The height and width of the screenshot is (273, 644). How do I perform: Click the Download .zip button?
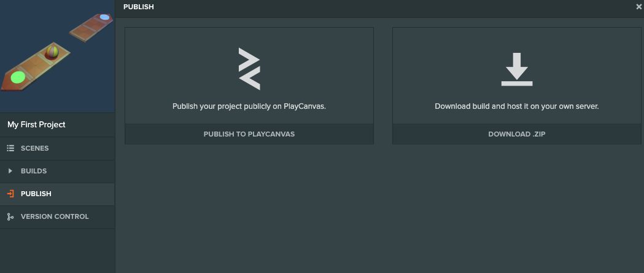coord(517,134)
